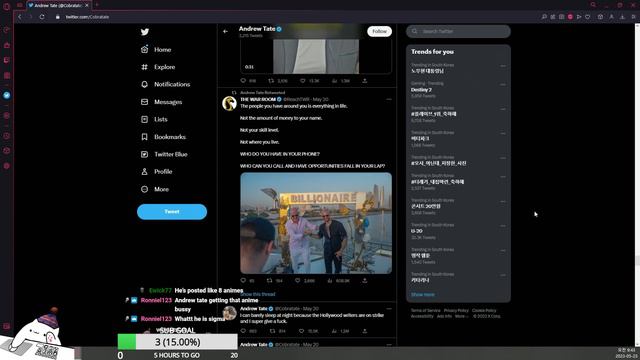Click the heart bookmark icon in address bar
Screen dimensions: 640x360
click(588, 17)
